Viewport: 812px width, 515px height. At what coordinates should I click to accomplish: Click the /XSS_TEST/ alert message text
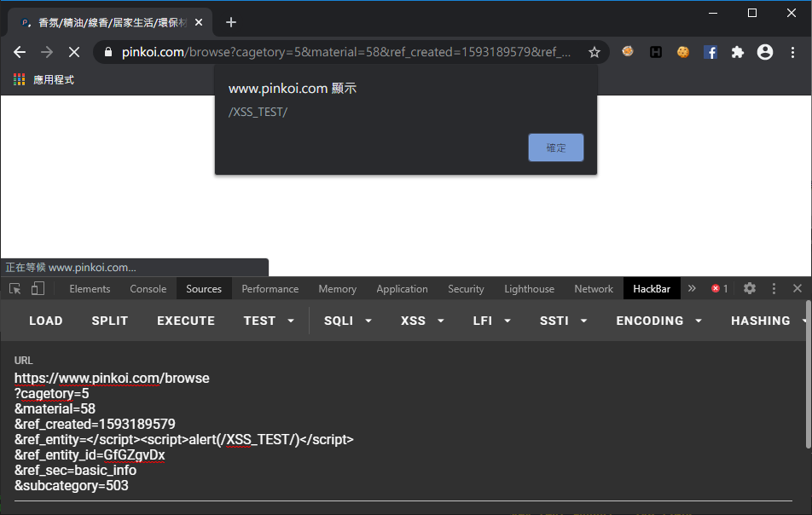coord(258,112)
